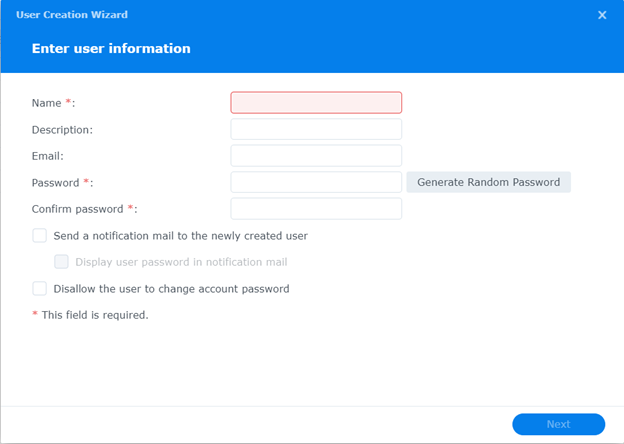Click into the Email input field

[x=316, y=156]
